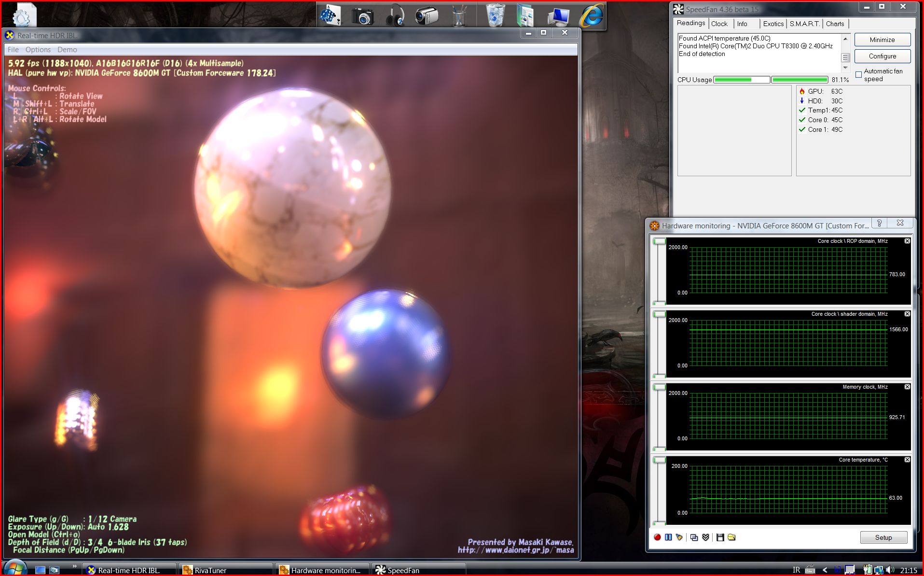Show hidden system tray icons arrow

(825, 570)
